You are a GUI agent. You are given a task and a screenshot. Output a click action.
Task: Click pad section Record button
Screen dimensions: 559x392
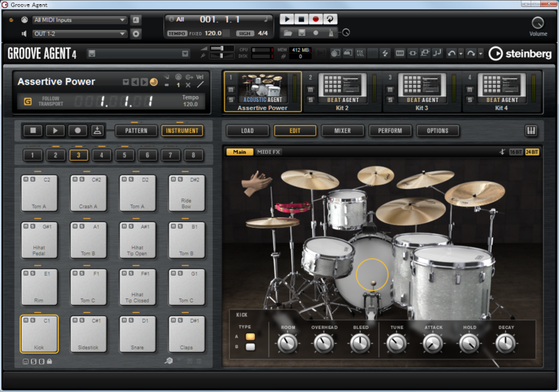point(78,131)
